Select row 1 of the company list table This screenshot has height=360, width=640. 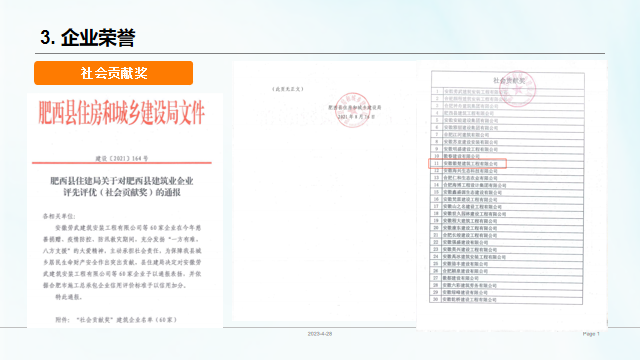[508, 92]
